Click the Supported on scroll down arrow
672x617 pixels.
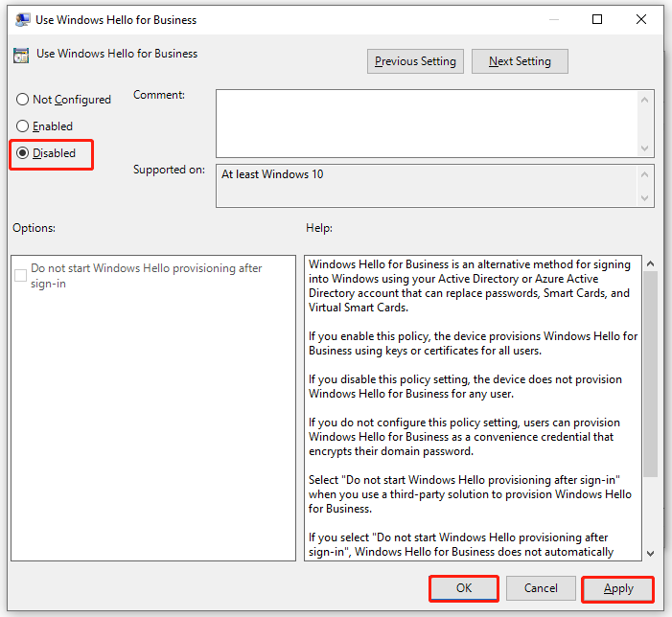[x=644, y=197]
